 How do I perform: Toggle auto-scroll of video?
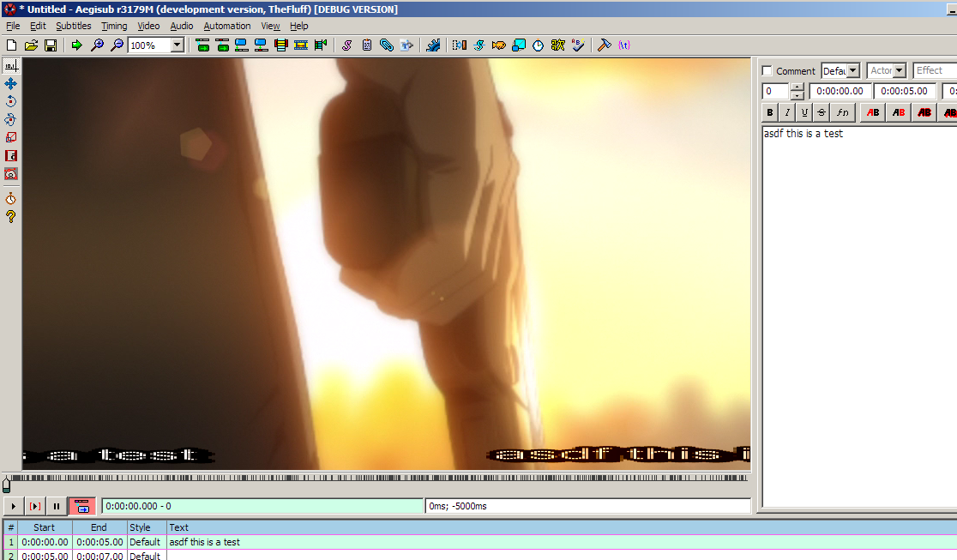pos(81,506)
